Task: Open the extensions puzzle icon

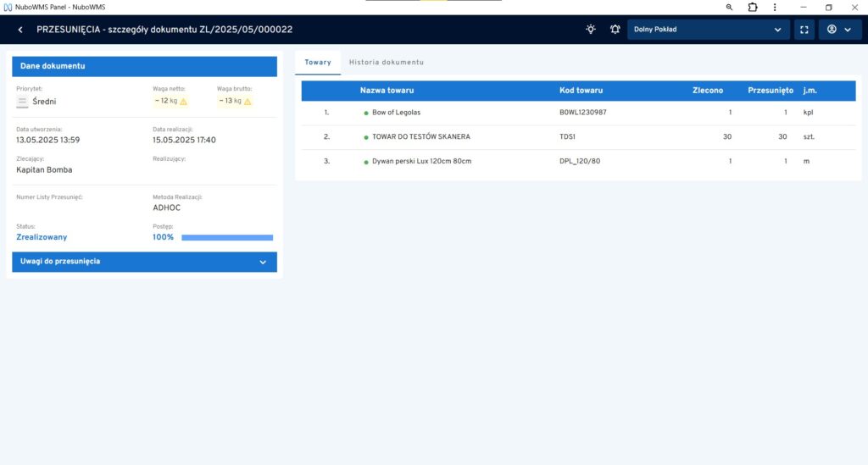Action: 753,7
